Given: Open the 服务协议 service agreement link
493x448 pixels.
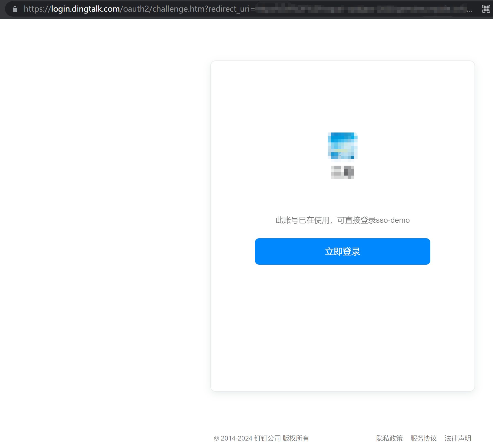Looking at the screenshot, I should pos(423,438).
